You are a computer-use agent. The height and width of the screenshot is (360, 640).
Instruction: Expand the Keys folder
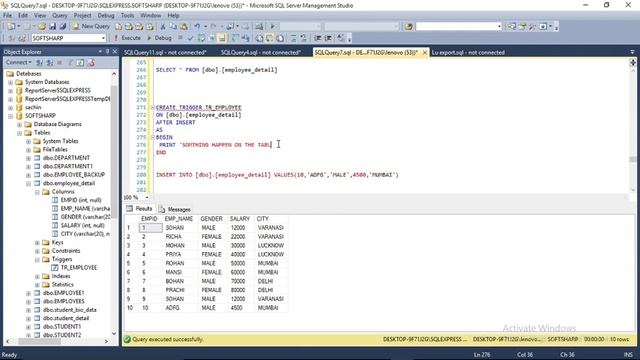coord(37,243)
